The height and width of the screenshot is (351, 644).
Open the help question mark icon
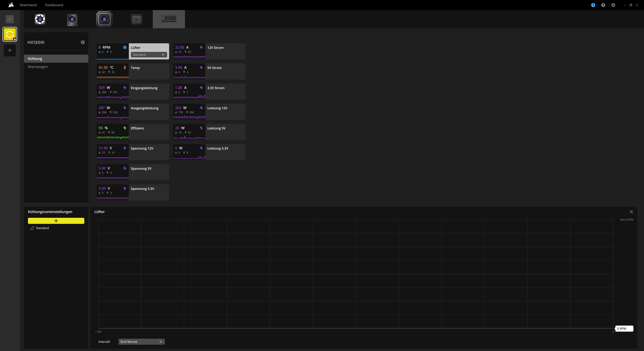coord(603,5)
